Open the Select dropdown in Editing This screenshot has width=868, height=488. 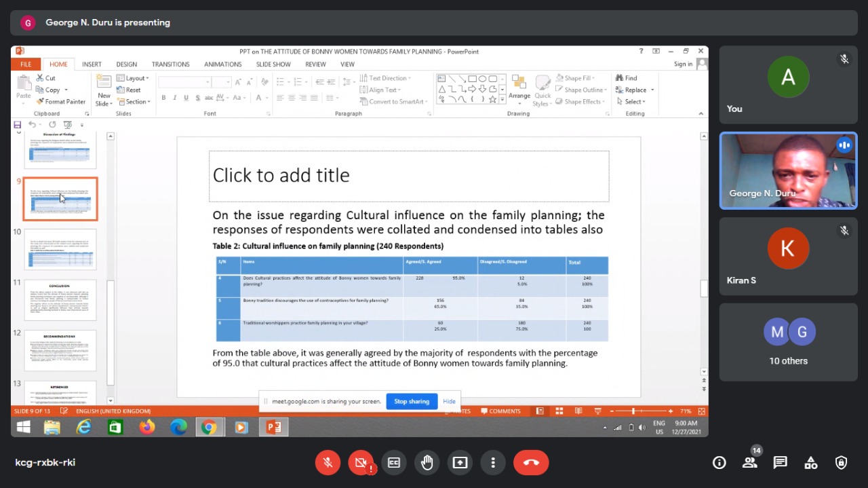coord(631,102)
